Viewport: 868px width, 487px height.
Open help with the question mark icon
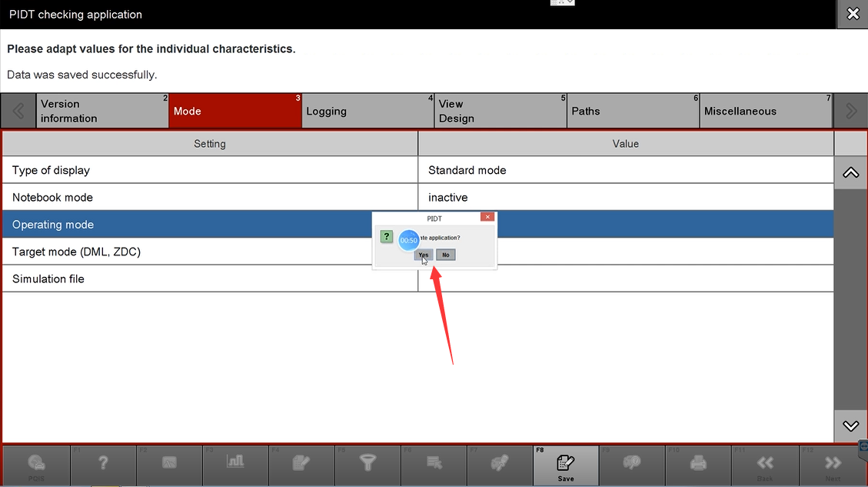pos(103,463)
